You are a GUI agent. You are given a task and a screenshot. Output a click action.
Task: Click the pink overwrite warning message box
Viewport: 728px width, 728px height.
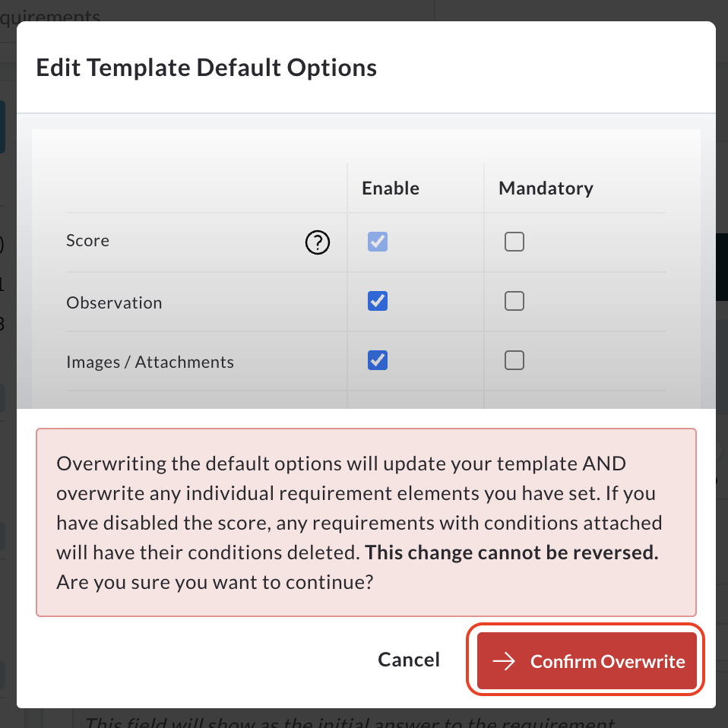366,522
